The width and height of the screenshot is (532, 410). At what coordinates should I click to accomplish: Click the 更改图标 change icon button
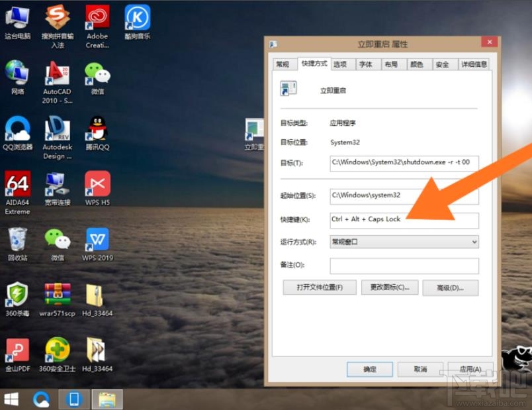[390, 287]
